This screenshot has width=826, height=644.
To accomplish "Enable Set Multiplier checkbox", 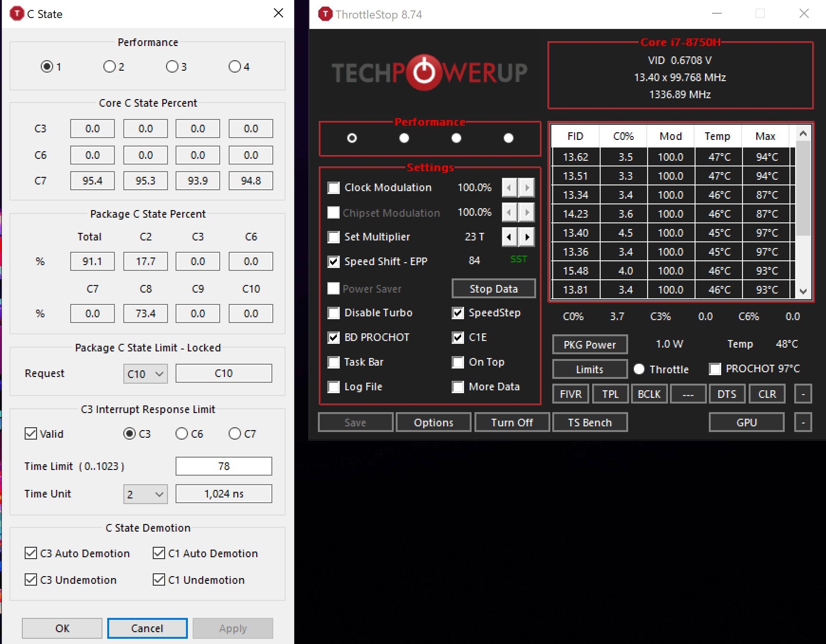I will (334, 237).
